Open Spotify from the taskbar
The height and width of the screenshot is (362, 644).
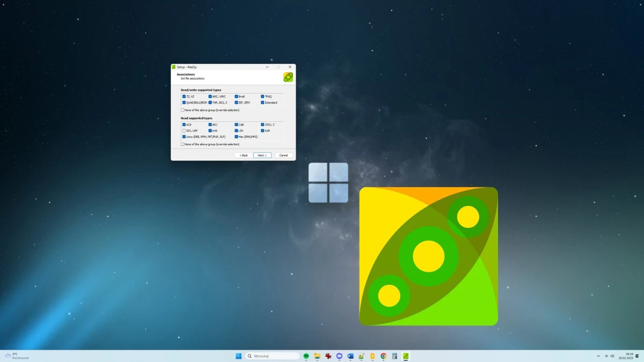306,356
